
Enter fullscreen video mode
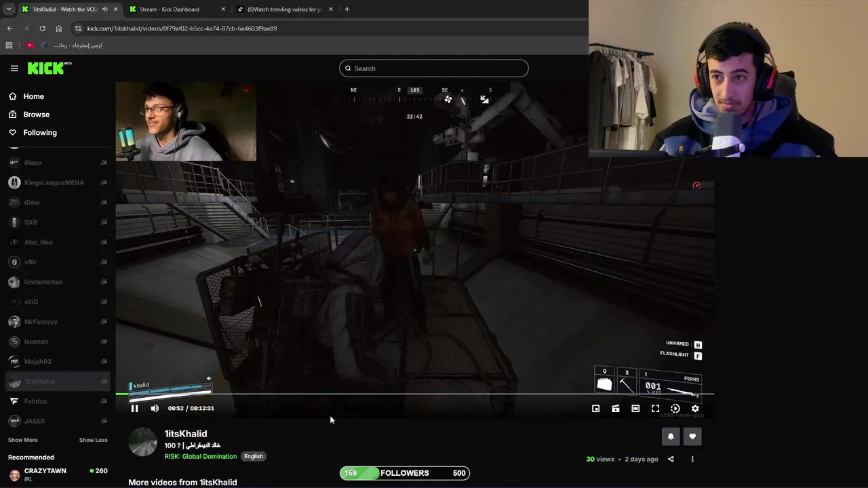tap(655, 409)
